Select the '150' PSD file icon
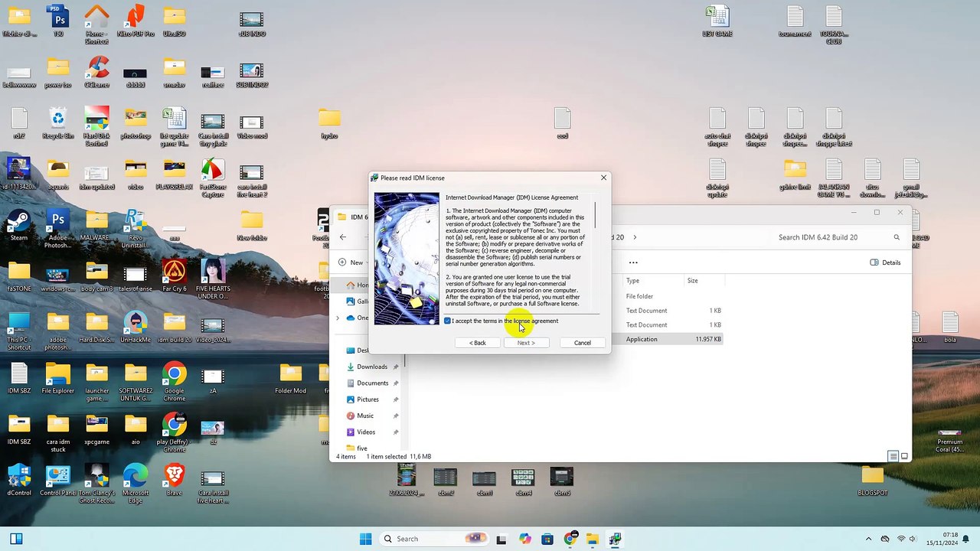This screenshot has width=980, height=551. 58,21
